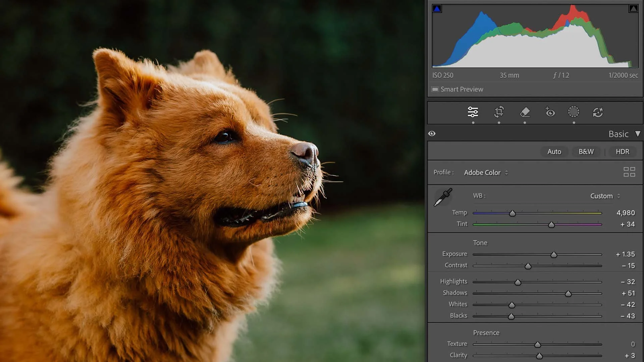Toggle the Basic panel eye visibility

(x=432, y=134)
